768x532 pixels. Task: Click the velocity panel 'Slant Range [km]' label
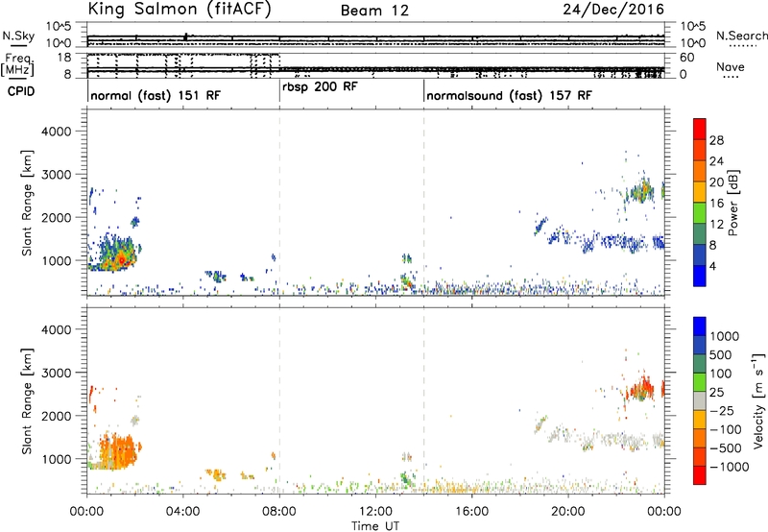point(27,400)
